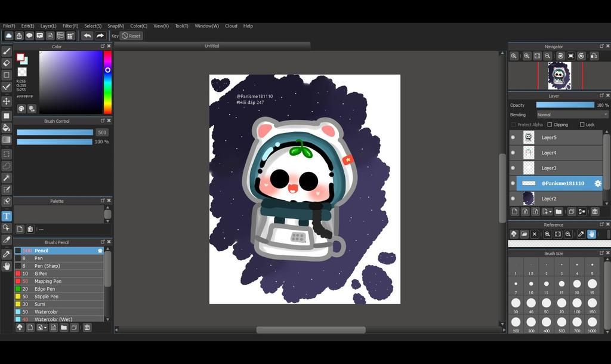Image resolution: width=611 pixels, height=364 pixels.
Task: Undock the Brush: Pencil panel
Action: click(103, 242)
